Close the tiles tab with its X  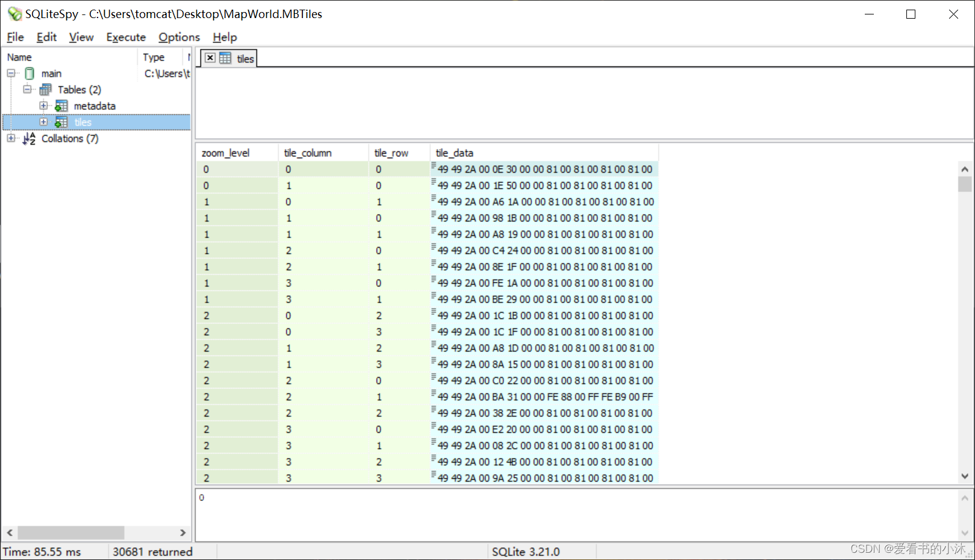[x=210, y=58]
